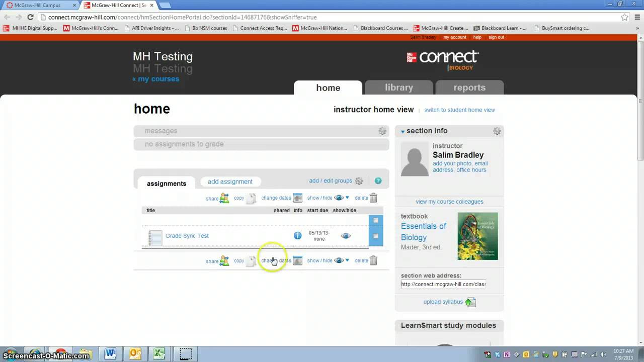Click the sign out link

pyautogui.click(x=496, y=37)
